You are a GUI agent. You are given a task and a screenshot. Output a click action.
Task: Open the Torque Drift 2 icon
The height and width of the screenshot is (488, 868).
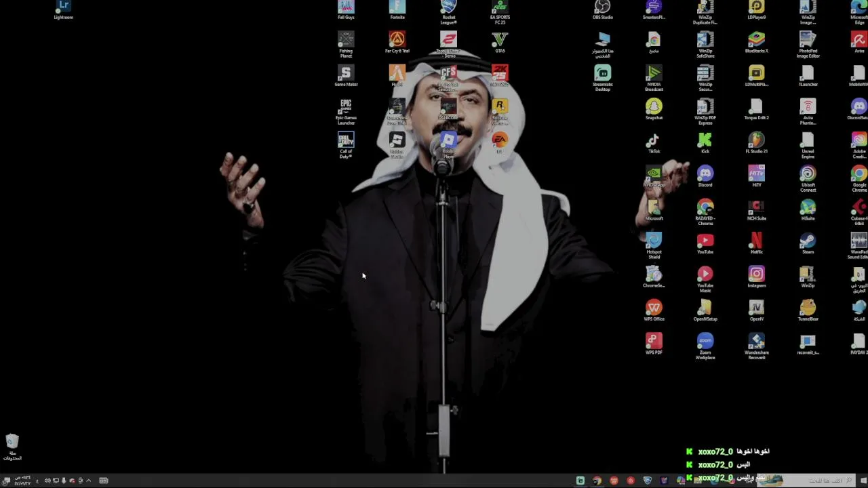pyautogui.click(x=756, y=109)
